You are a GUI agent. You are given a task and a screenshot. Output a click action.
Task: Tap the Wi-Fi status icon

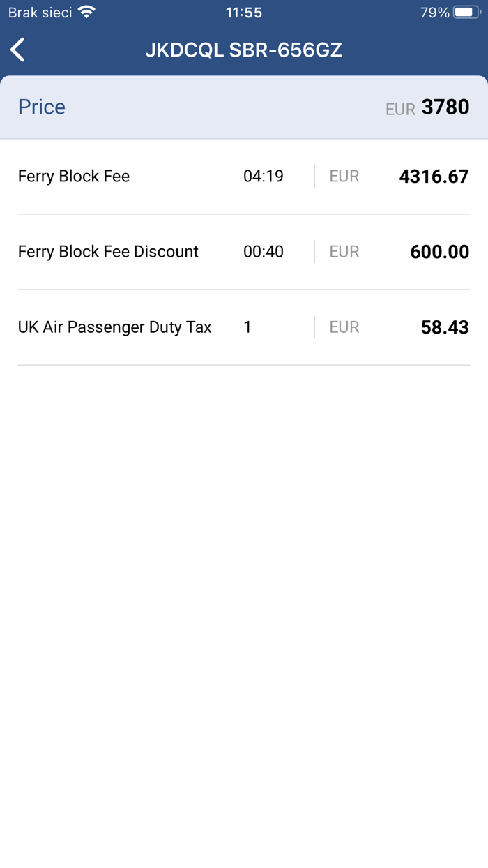(x=87, y=13)
